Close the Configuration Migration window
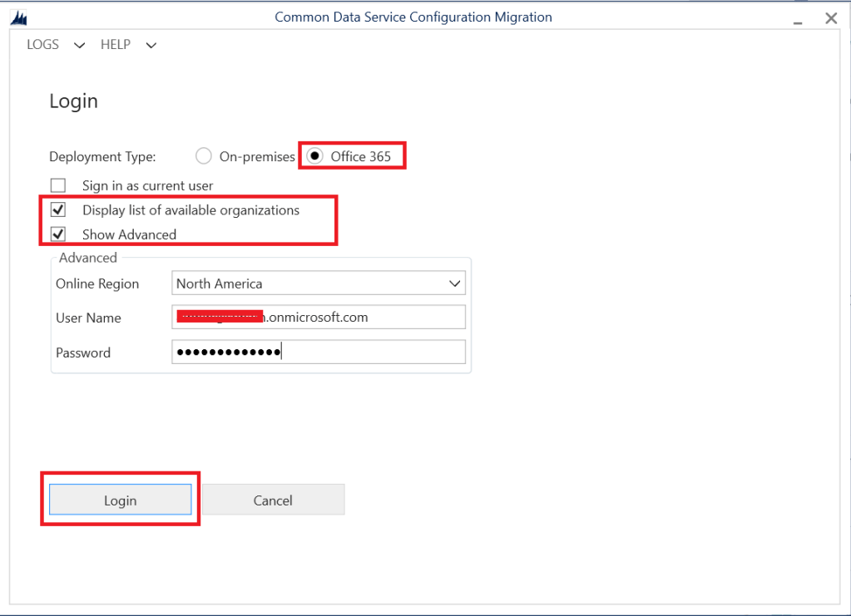Image resolution: width=851 pixels, height=616 pixels. [x=830, y=17]
